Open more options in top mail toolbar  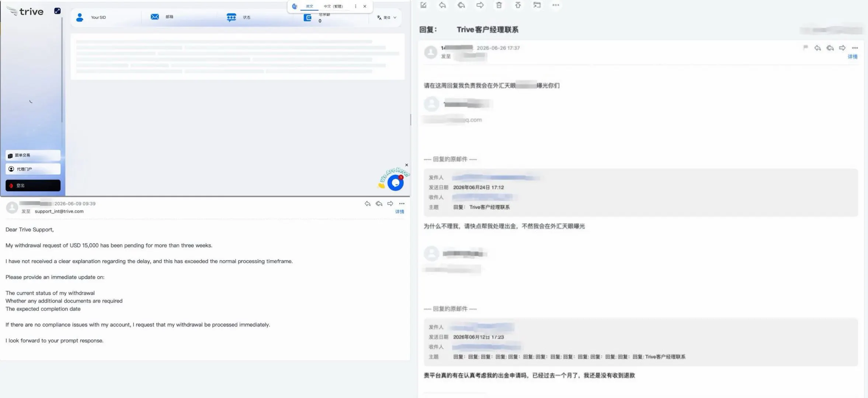(556, 5)
